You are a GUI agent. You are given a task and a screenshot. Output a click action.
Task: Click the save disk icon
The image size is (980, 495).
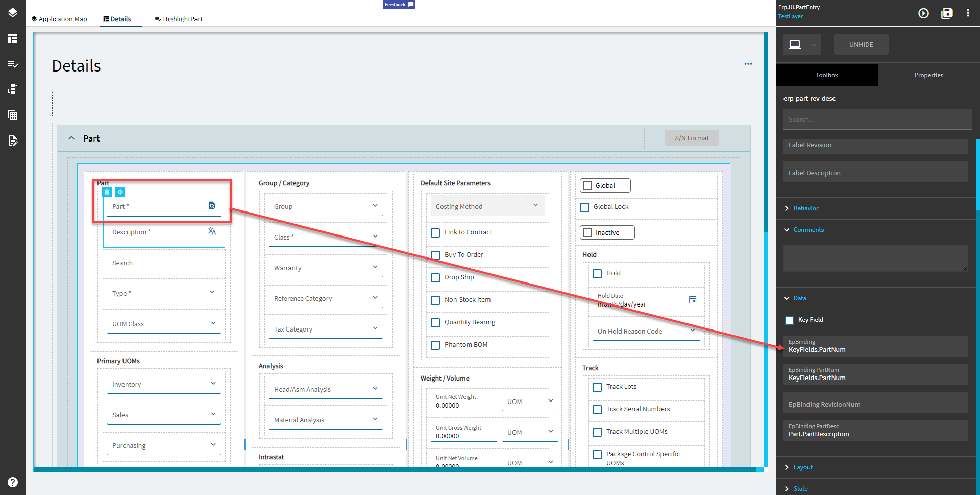[x=947, y=13]
